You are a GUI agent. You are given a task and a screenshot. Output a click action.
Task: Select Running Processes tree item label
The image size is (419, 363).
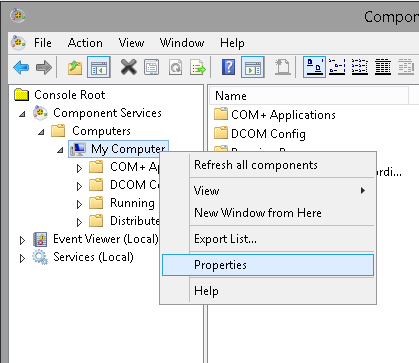(x=132, y=203)
